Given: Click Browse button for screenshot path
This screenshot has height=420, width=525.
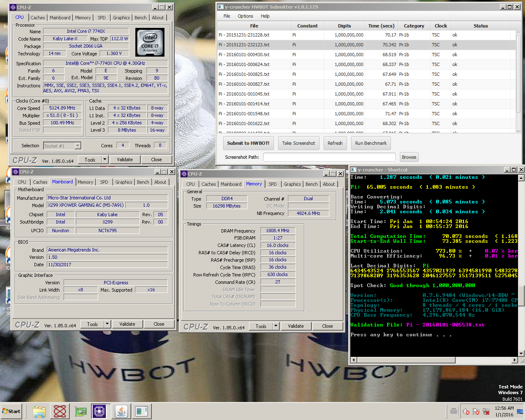Looking at the screenshot, I should [x=409, y=157].
